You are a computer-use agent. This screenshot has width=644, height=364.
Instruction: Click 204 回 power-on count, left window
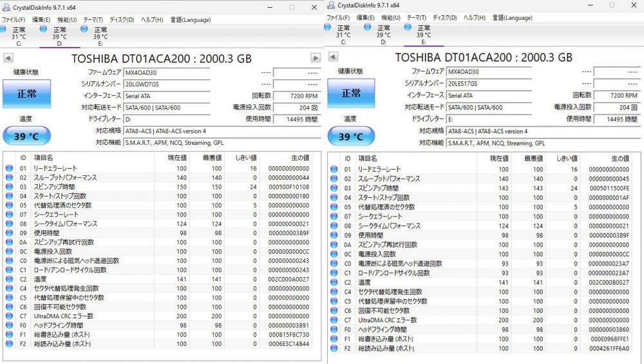(296, 108)
